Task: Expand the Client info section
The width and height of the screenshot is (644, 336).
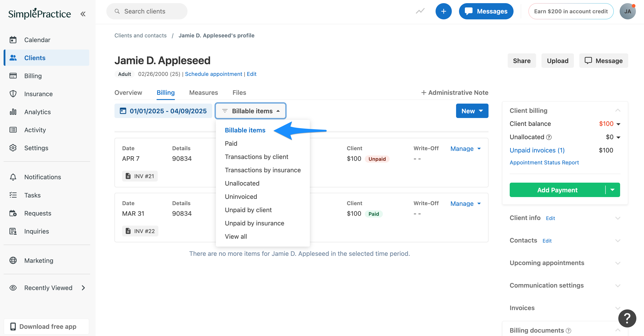Action: 617,218
